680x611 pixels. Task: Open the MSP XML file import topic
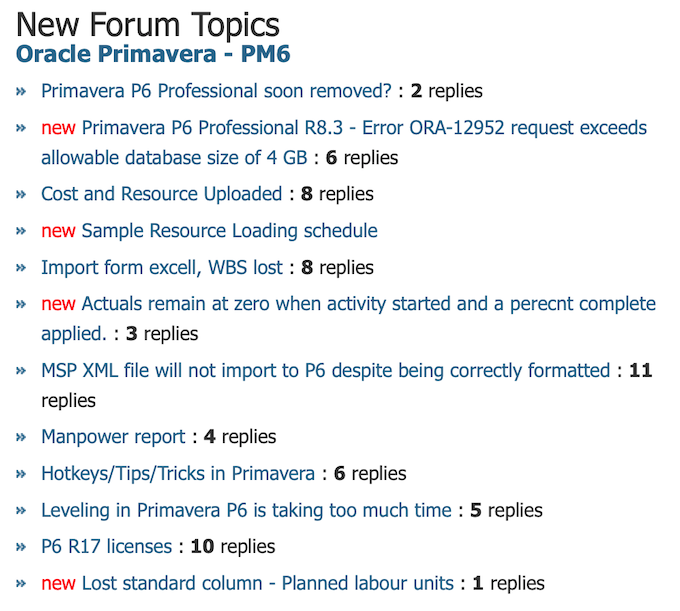click(325, 371)
